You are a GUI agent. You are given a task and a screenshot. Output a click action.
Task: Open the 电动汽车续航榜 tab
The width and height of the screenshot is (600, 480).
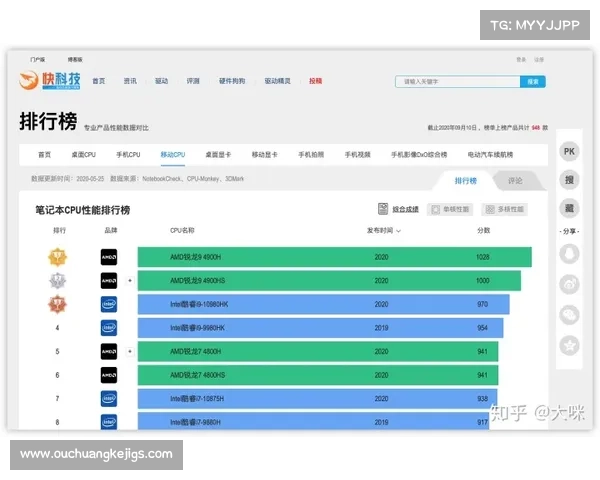click(x=490, y=155)
